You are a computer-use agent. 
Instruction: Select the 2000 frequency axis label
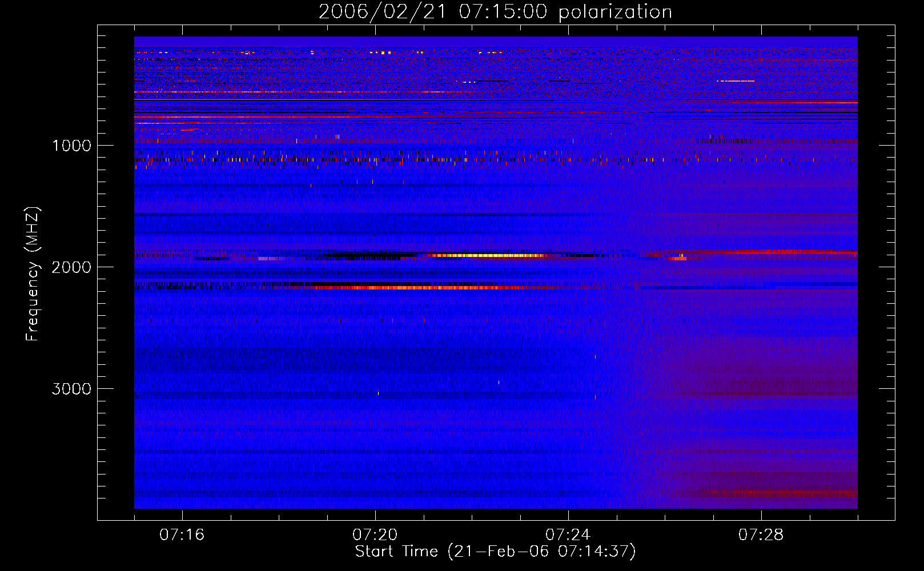coord(71,267)
